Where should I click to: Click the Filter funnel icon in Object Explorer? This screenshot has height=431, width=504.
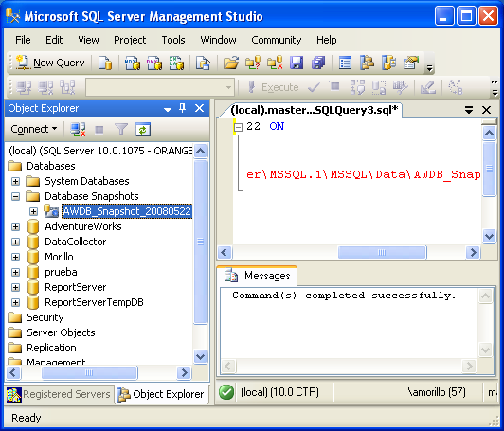[x=121, y=130]
